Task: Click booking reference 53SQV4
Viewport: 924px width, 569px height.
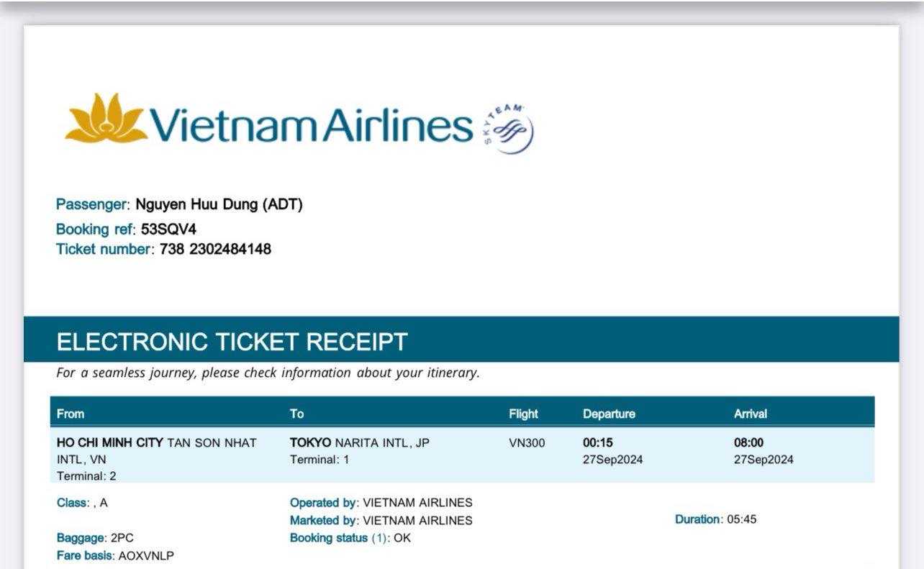Action: tap(168, 229)
